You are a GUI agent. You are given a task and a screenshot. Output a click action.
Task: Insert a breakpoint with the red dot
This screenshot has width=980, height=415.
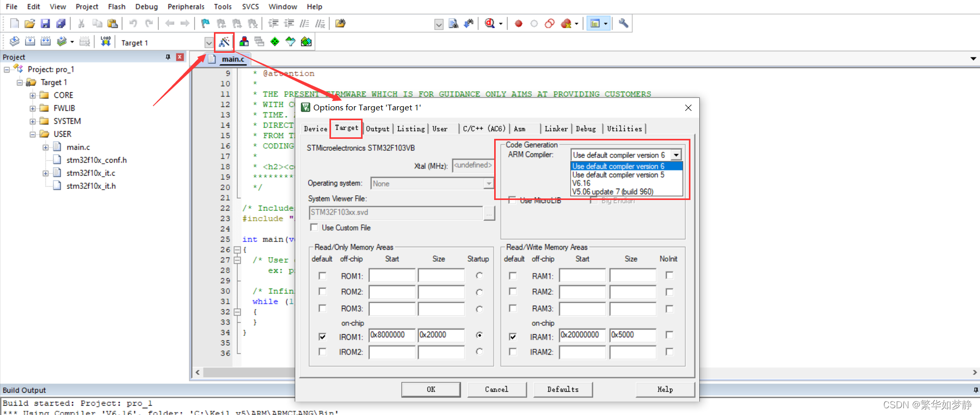(x=518, y=23)
